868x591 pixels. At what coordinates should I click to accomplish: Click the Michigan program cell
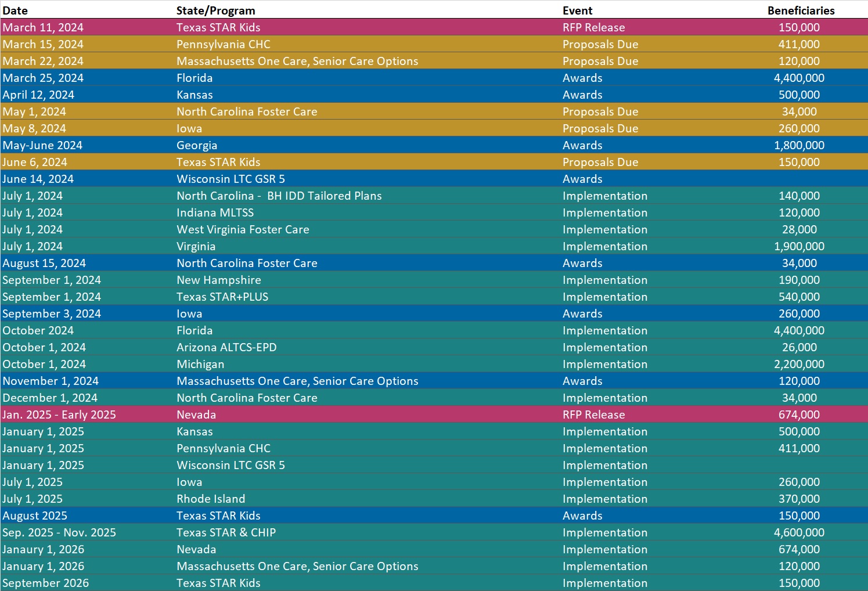click(200, 364)
